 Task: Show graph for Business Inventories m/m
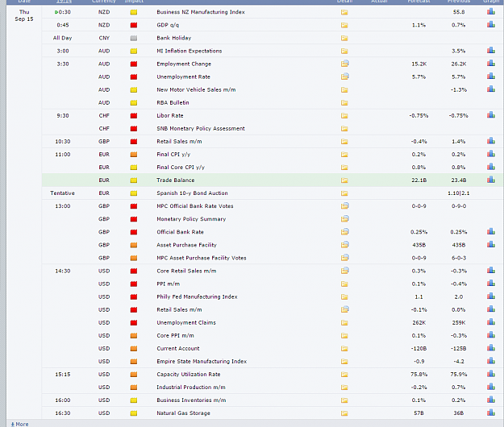[x=491, y=400]
